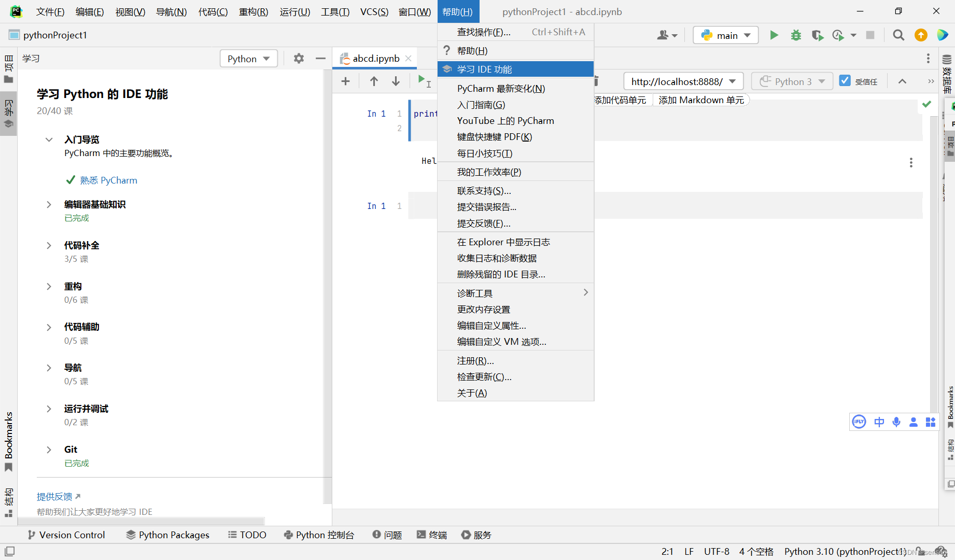Open the localhost:8888 server dropdown

point(684,81)
